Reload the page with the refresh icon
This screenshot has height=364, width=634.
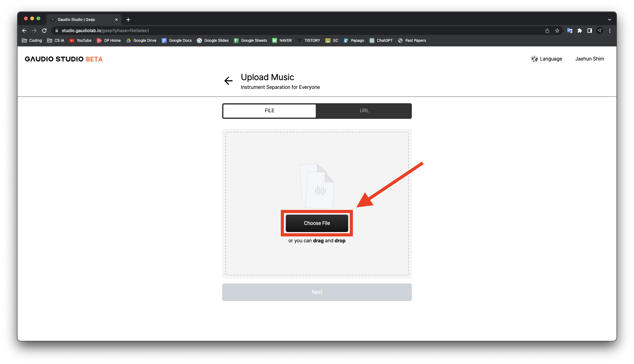tap(44, 31)
